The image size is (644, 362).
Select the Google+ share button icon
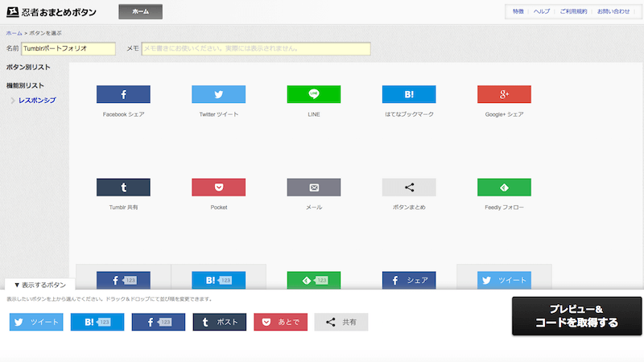(505, 94)
